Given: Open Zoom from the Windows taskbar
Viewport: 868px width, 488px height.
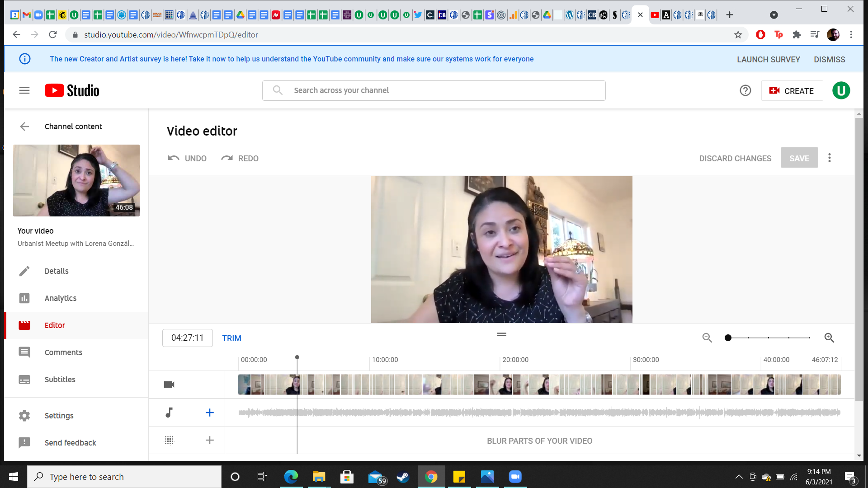Looking at the screenshot, I should [x=515, y=477].
